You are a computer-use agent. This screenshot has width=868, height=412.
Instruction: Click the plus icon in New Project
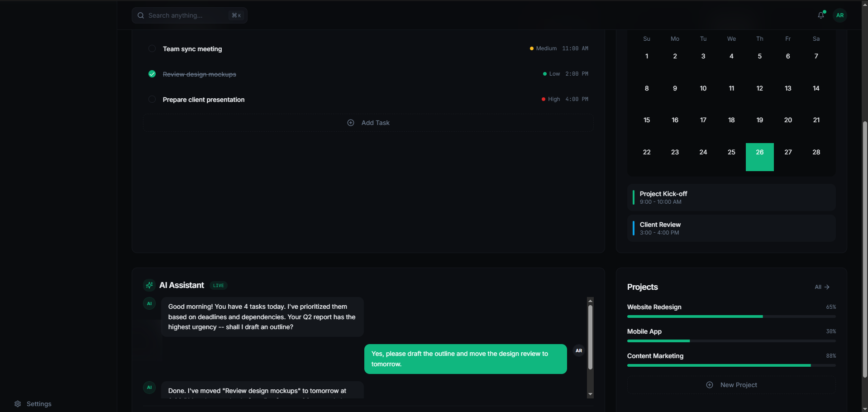coord(710,385)
